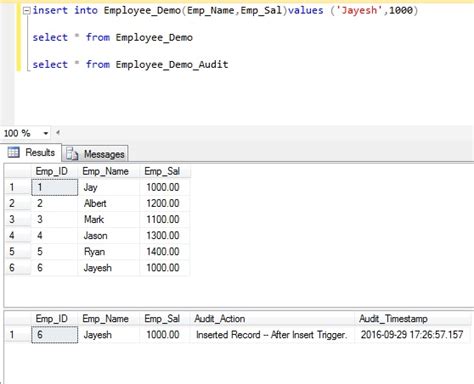474x384 pixels.
Task: Select Emp_ID cell 6 in audit grid
Action: pos(55,335)
